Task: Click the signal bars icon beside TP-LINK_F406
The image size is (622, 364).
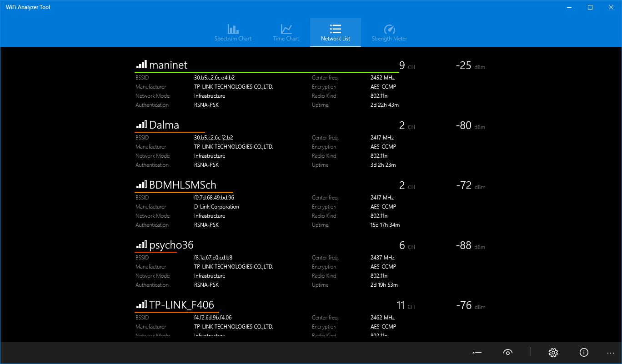Action: 141,304
